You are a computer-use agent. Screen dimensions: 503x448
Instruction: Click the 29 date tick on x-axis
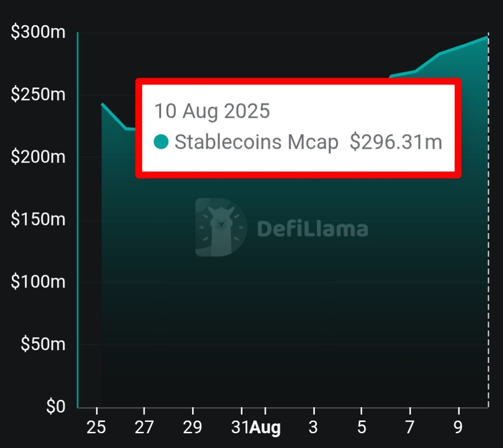click(x=193, y=427)
